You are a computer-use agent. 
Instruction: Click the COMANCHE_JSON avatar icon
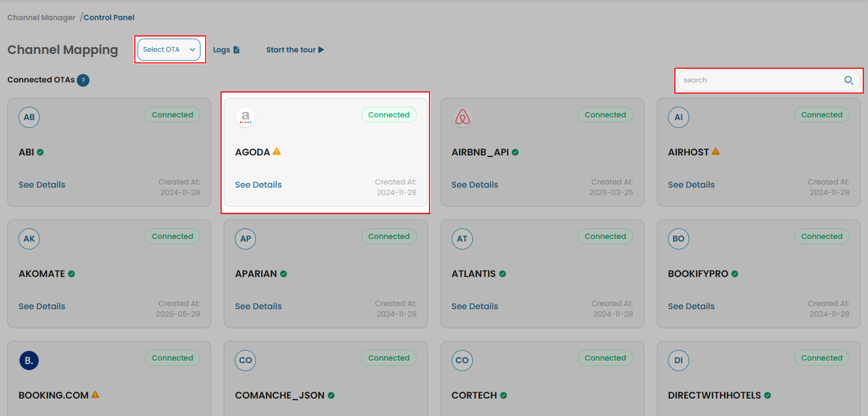[245, 360]
